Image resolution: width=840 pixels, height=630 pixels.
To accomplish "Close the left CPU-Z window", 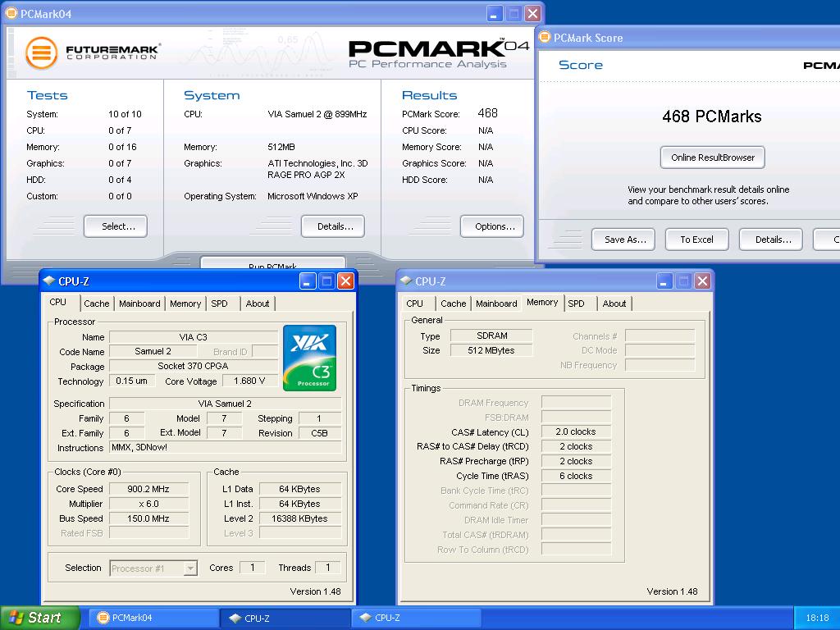I will (346, 281).
